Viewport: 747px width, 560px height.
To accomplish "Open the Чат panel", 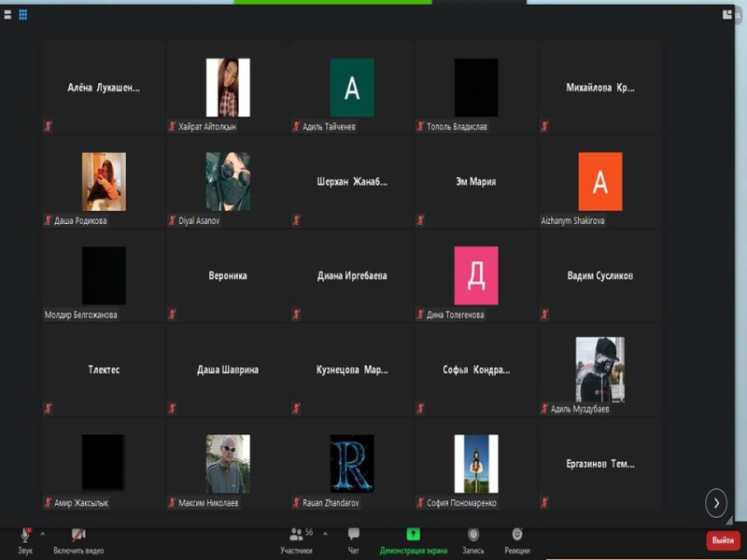I will [x=354, y=541].
